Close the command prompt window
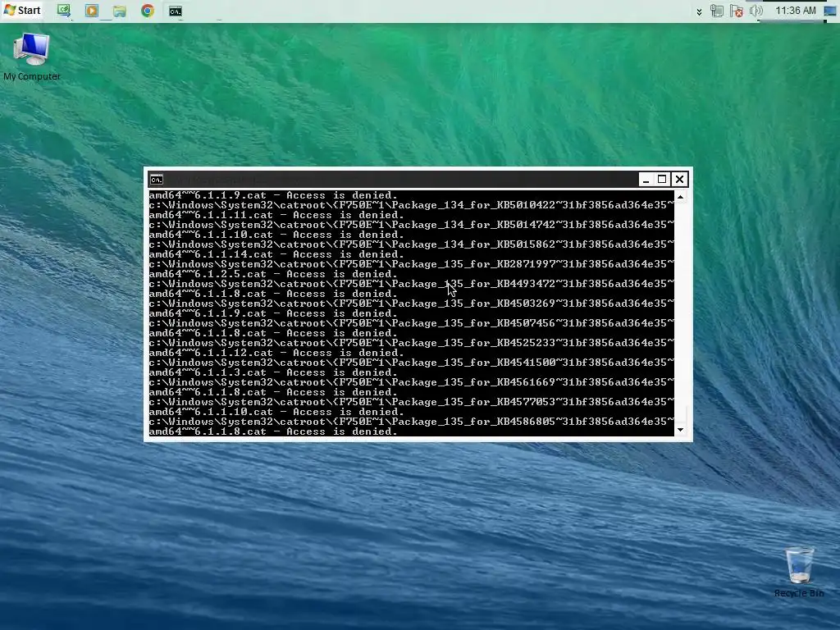Image resolution: width=840 pixels, height=630 pixels. click(679, 179)
